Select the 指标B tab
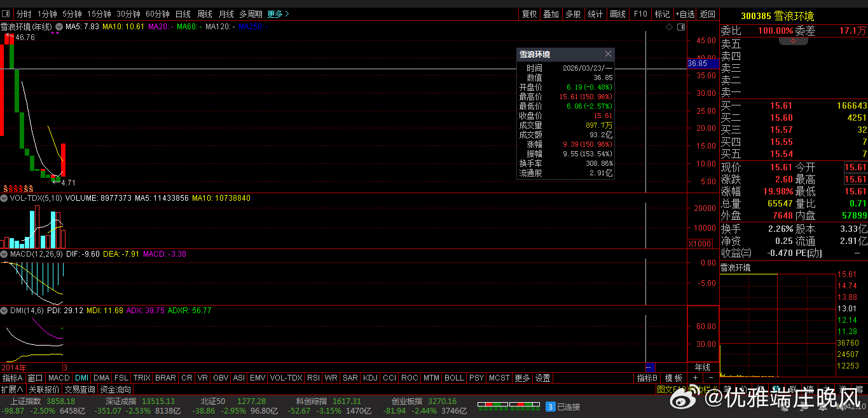Screen dimensions: 868x418 pos(647,378)
